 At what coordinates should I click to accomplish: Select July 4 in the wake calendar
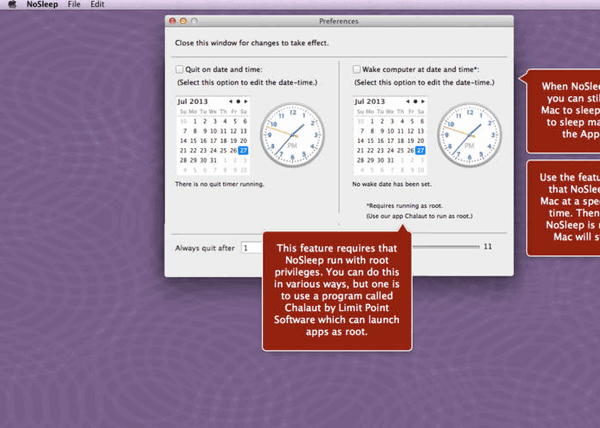click(x=402, y=121)
